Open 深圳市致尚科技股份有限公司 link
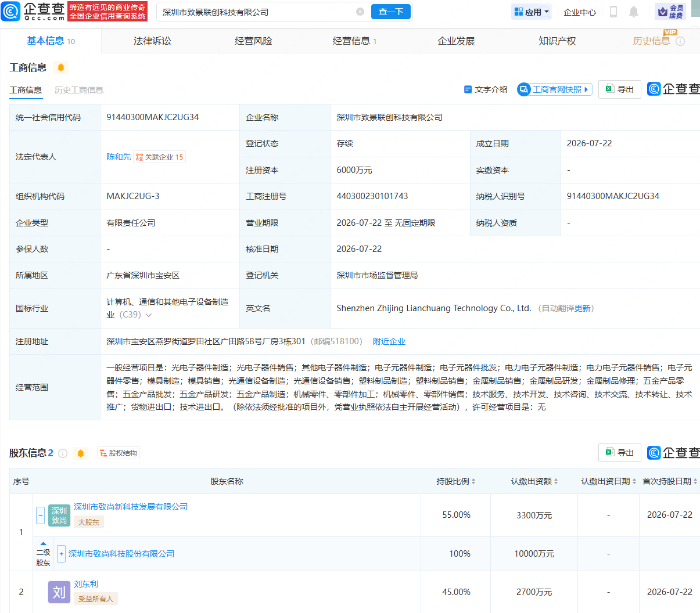This screenshot has width=700, height=613. [x=121, y=554]
